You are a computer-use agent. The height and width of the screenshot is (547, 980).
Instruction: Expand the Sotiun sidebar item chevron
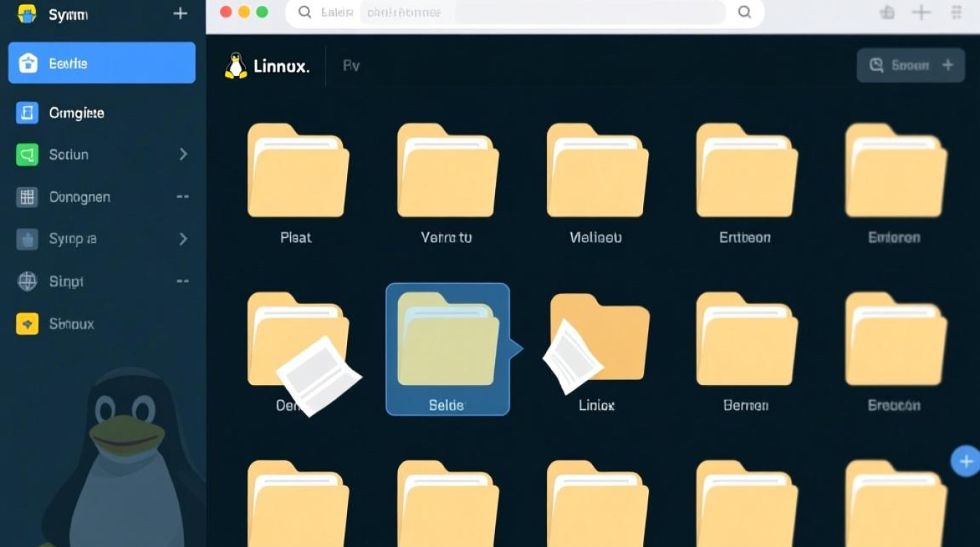183,155
